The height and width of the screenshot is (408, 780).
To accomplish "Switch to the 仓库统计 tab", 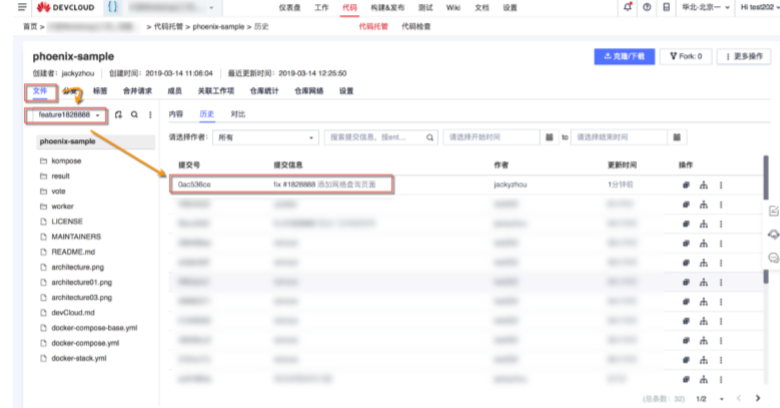I will (x=264, y=91).
